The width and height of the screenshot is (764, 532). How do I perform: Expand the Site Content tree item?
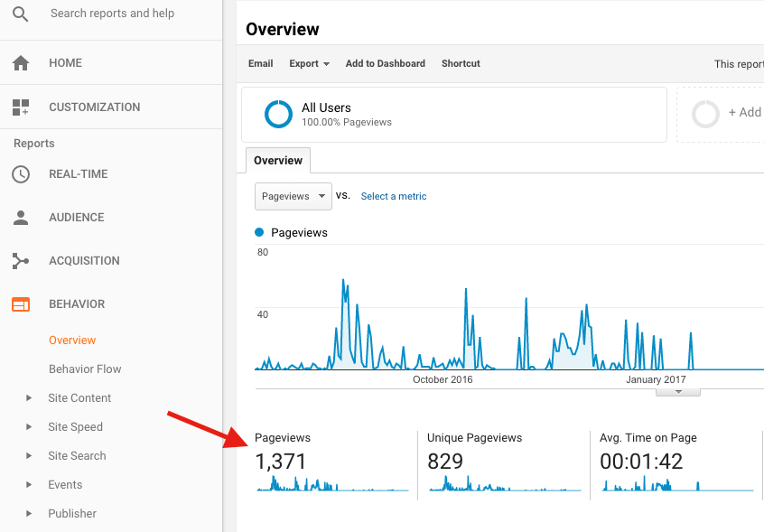[79, 397]
